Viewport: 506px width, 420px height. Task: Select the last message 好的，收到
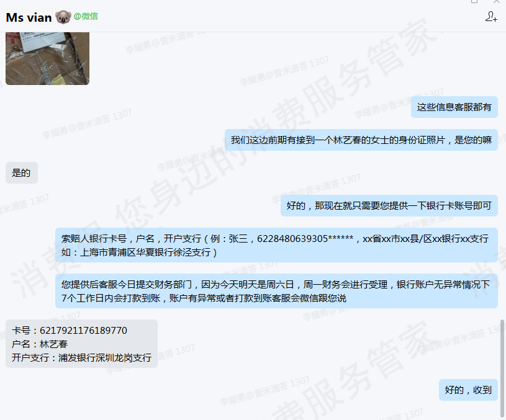tap(468, 390)
